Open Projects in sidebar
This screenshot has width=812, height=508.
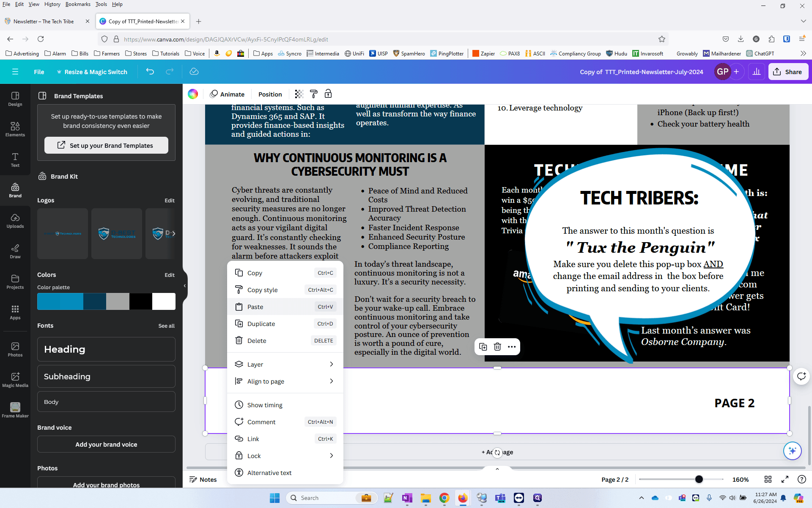click(x=15, y=282)
